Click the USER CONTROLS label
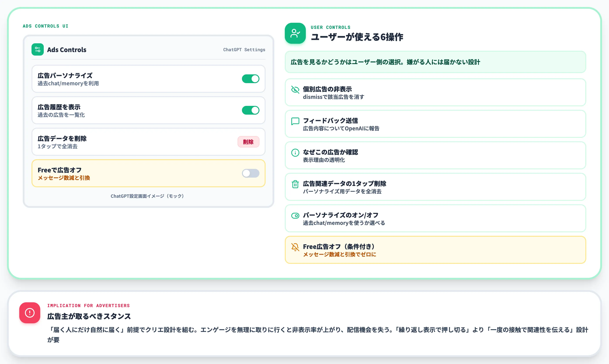Screen dimensions: 609x364 330,27
